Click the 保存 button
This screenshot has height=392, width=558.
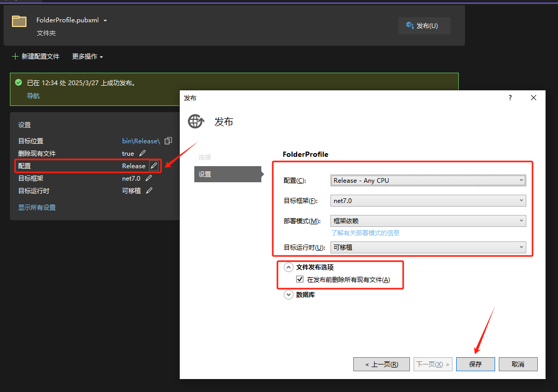click(x=475, y=364)
